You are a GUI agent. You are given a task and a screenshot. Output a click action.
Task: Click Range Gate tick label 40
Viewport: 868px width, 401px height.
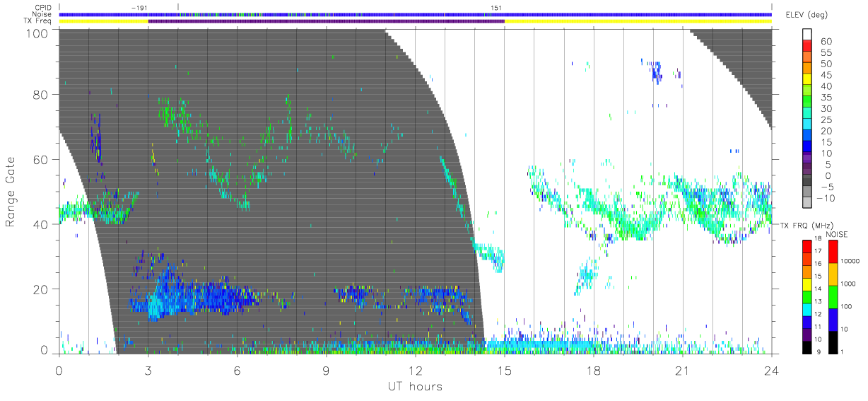(x=41, y=223)
